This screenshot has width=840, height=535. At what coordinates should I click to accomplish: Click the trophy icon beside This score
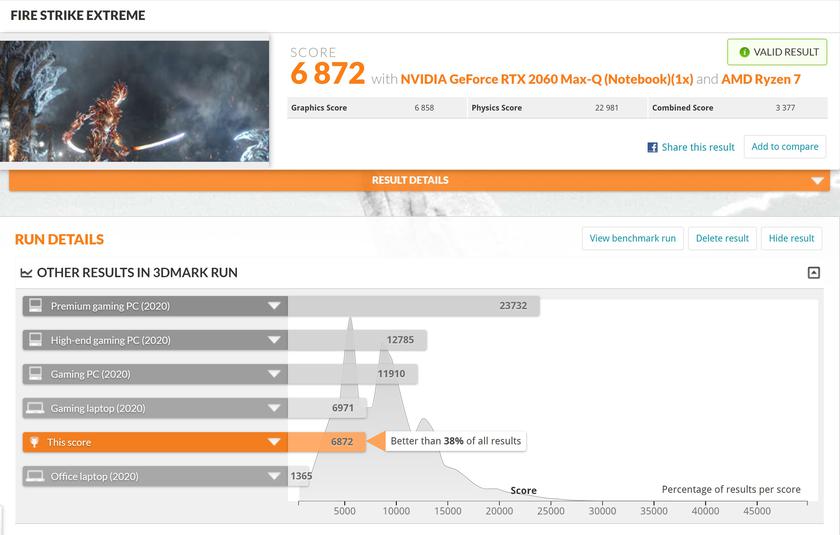(35, 442)
